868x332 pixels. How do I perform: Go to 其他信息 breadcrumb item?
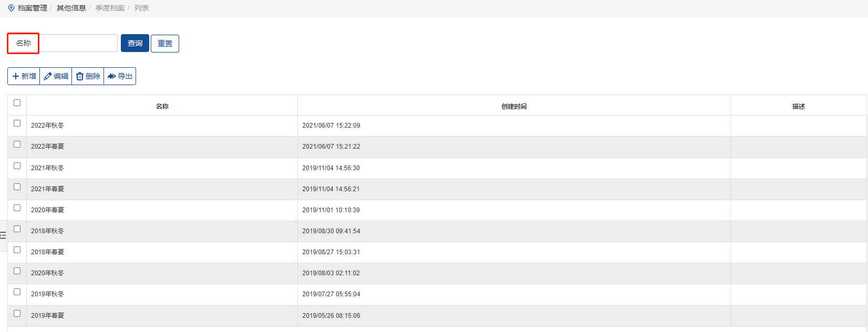click(71, 8)
